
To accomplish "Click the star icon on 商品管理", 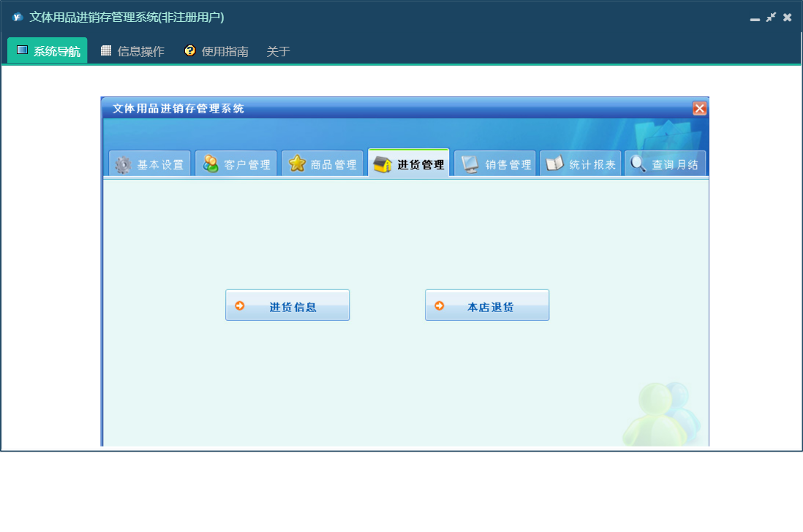I will 297,164.
